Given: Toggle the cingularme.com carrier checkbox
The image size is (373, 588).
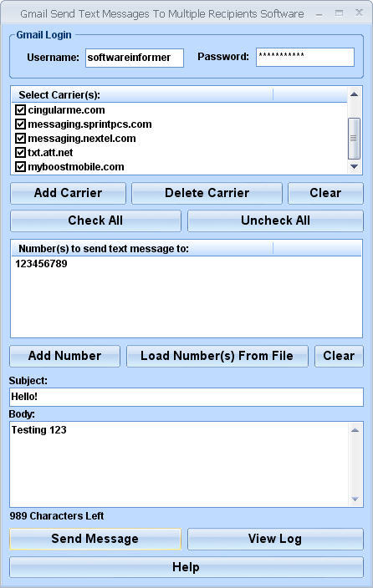Looking at the screenshot, I should click(x=20, y=110).
